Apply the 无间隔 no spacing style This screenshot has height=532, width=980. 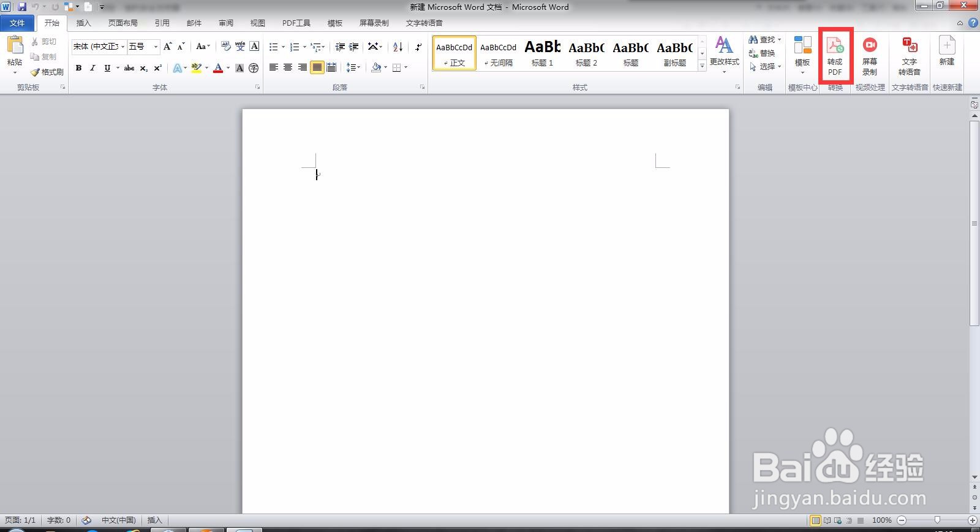click(498, 53)
